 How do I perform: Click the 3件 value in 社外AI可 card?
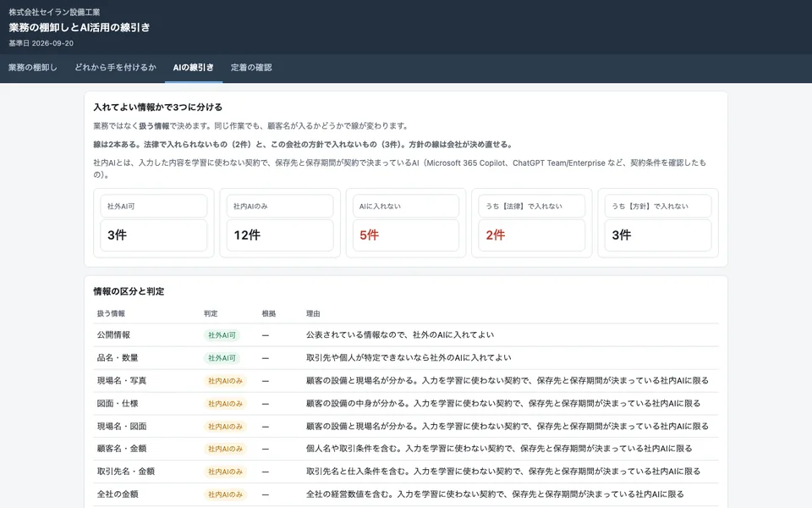tap(117, 235)
